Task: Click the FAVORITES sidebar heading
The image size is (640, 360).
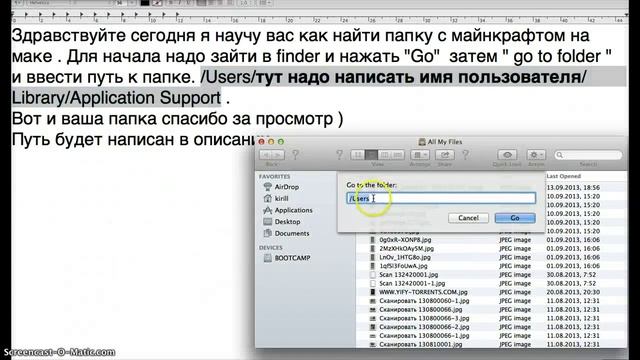Action: coord(274,176)
